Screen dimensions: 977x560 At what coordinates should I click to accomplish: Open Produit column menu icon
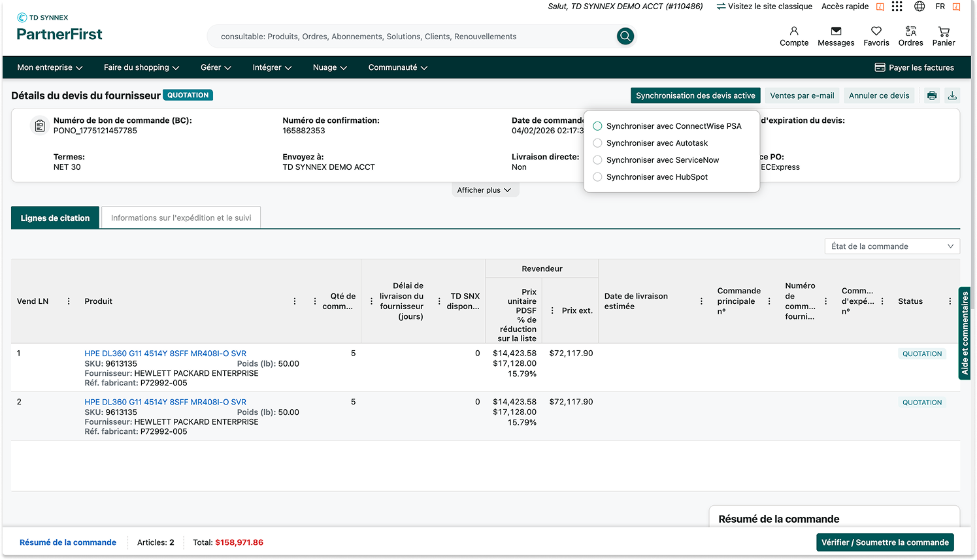pyautogui.click(x=295, y=301)
